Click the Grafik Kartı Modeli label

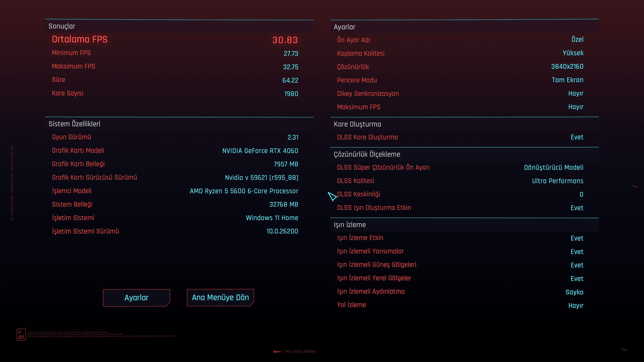coord(78,150)
